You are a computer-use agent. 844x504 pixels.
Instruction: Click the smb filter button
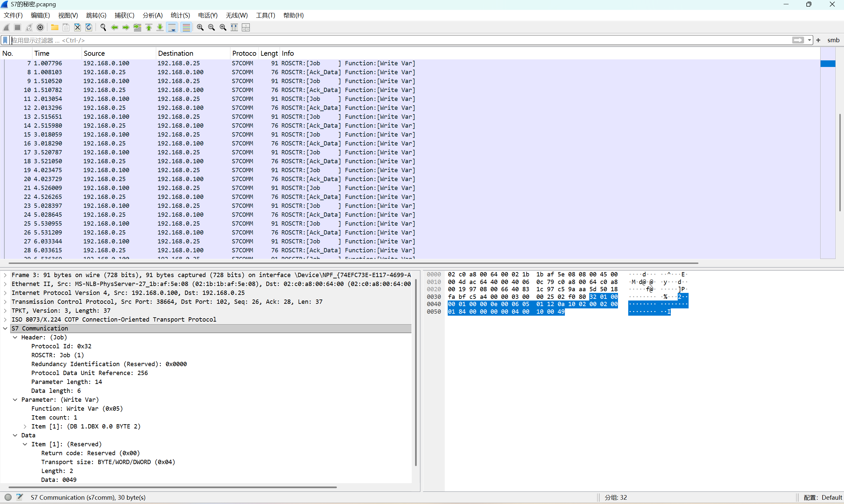click(x=833, y=40)
